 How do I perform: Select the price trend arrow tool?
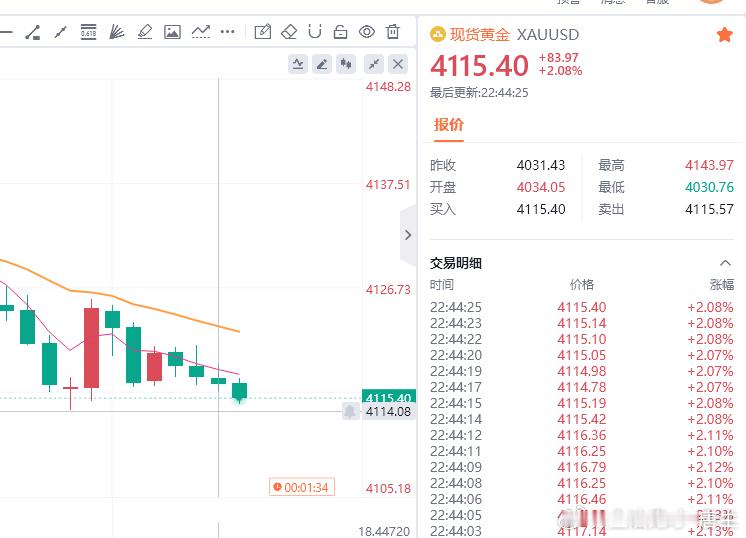[201, 32]
